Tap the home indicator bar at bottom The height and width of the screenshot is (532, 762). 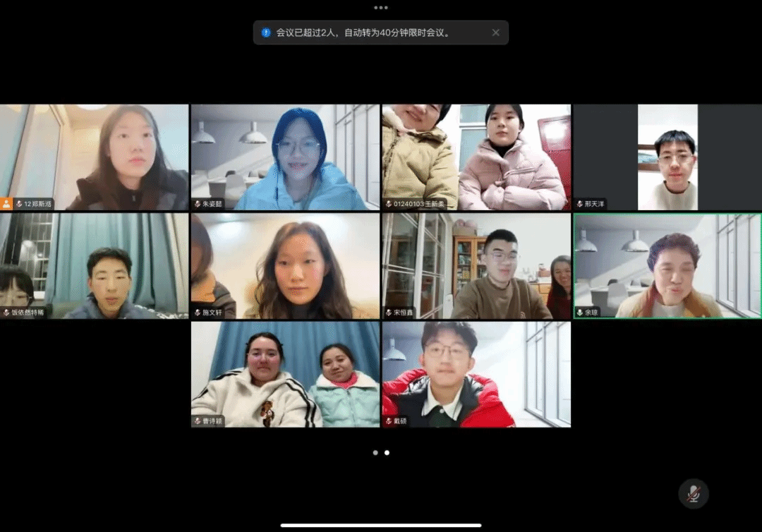[381, 525]
